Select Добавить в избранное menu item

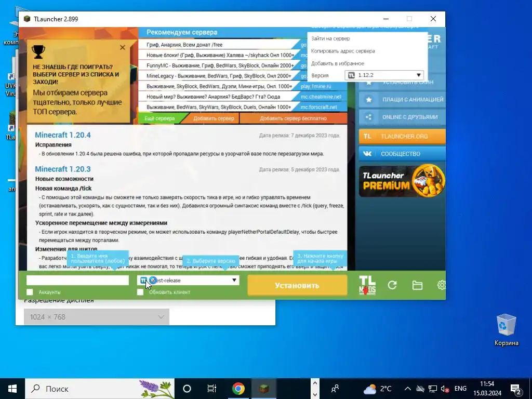338,63
